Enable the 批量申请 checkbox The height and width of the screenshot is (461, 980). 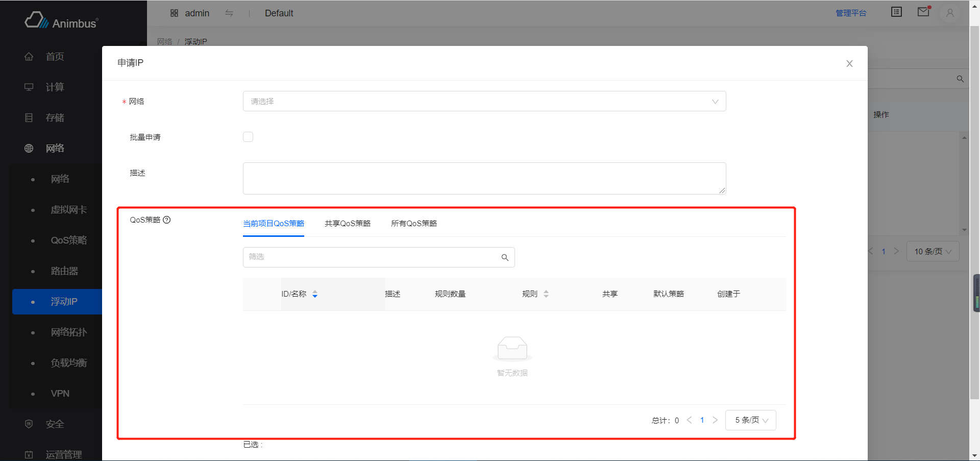pos(248,137)
